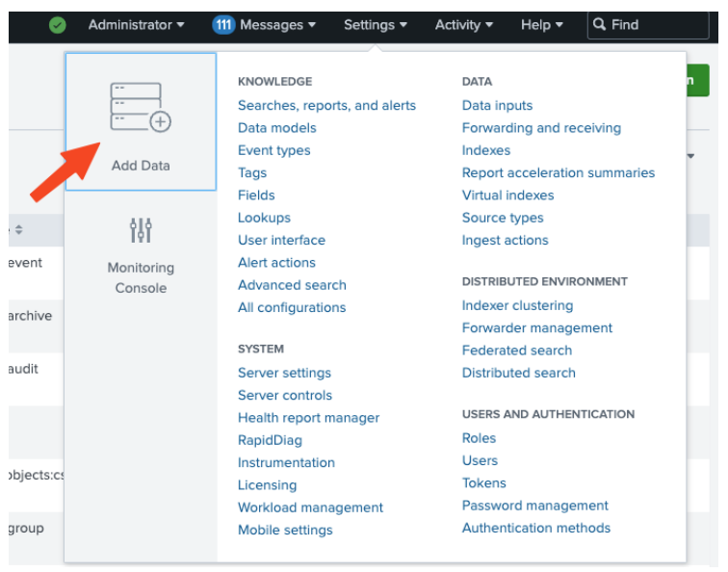Open Server settings under System
The height and width of the screenshot is (572, 728).
coord(284,373)
